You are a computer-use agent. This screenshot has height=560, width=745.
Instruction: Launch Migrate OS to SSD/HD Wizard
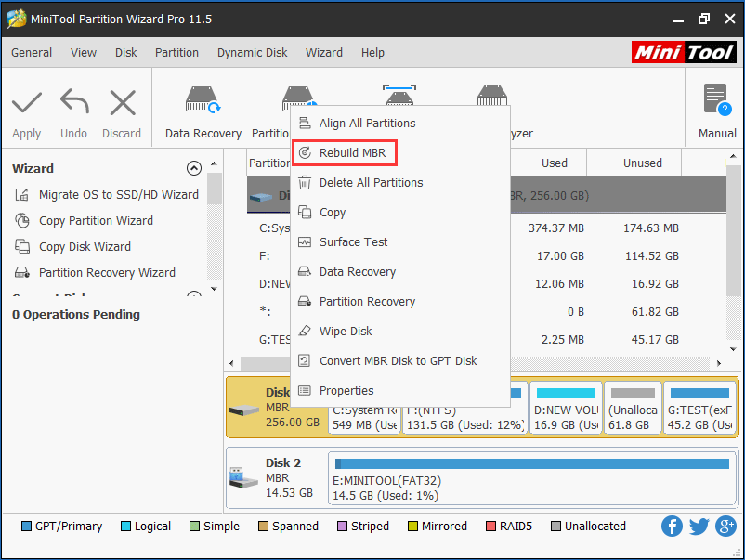119,195
